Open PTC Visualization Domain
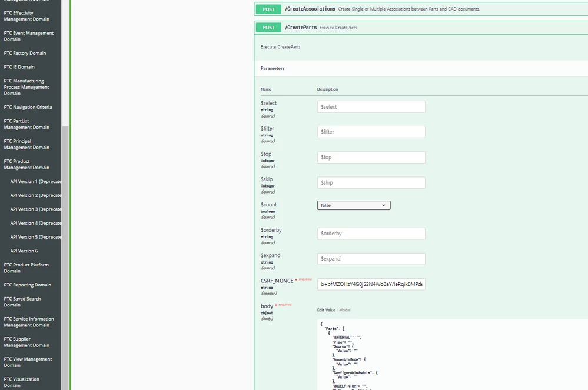This screenshot has width=588, height=390. pos(21,382)
